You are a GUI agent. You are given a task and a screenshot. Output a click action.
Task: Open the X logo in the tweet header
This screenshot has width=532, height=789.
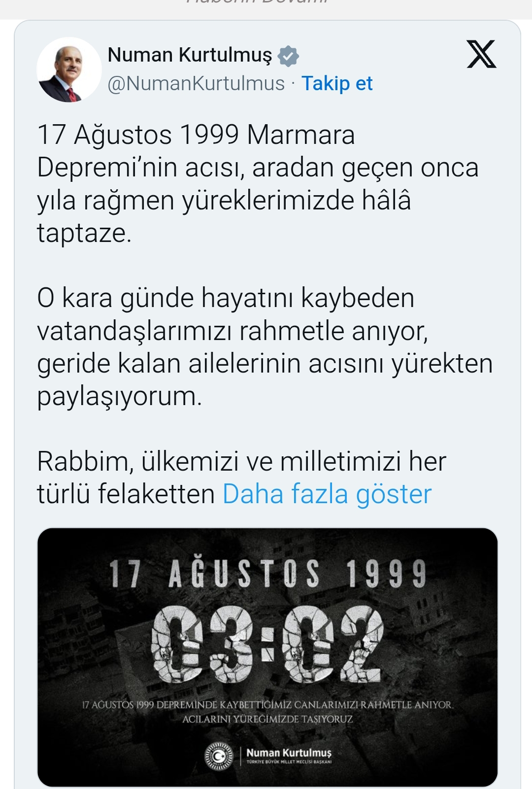(481, 54)
